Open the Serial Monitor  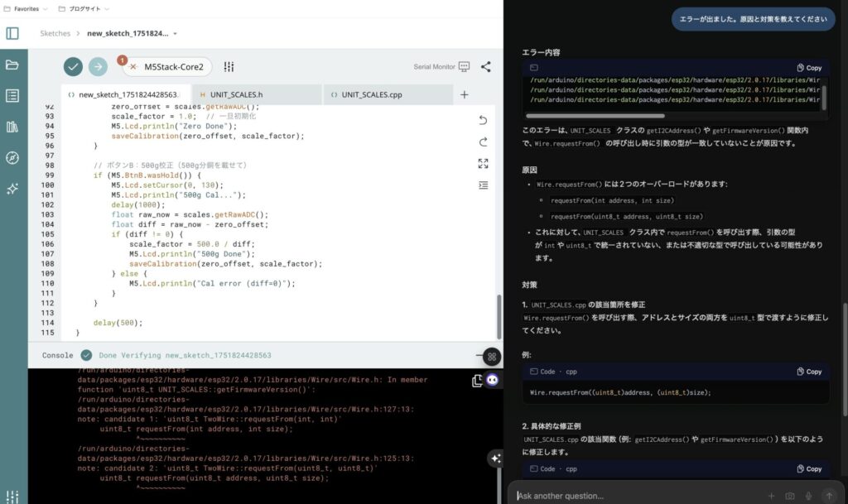click(441, 66)
